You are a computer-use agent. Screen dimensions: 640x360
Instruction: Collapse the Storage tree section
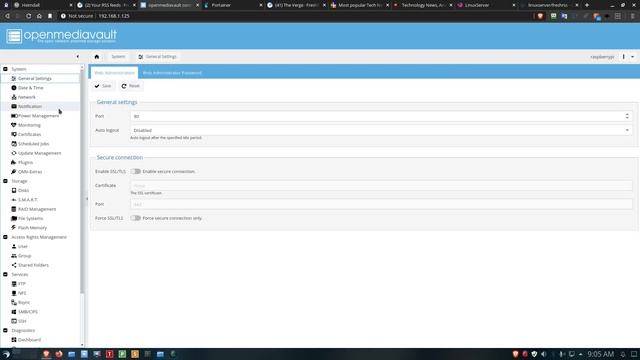coord(5,181)
